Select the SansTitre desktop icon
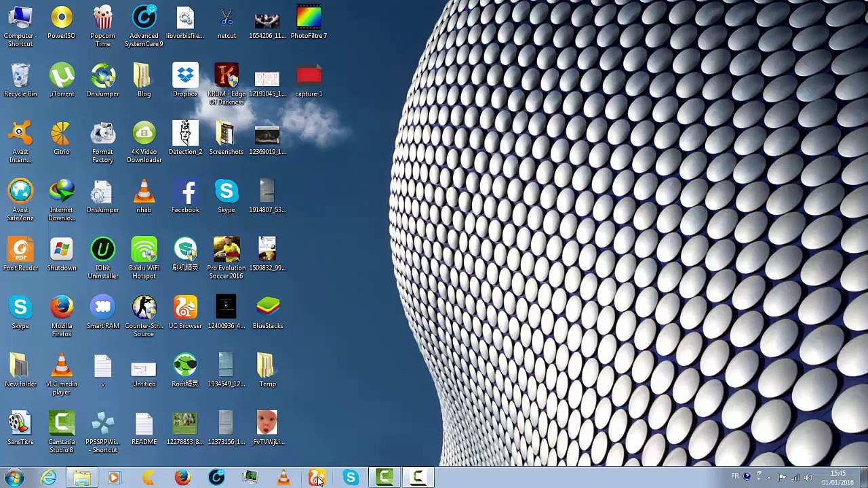This screenshot has width=868, height=488. pyautogui.click(x=20, y=428)
